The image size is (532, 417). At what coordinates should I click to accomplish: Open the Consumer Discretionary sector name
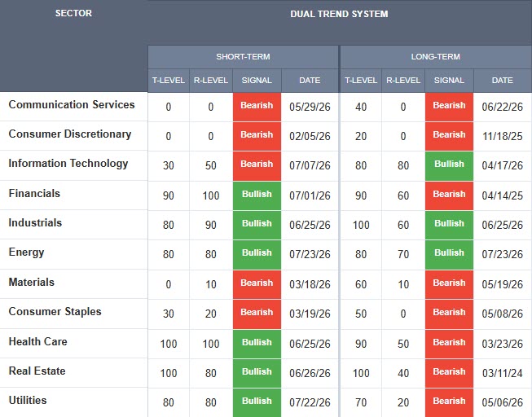[70, 134]
